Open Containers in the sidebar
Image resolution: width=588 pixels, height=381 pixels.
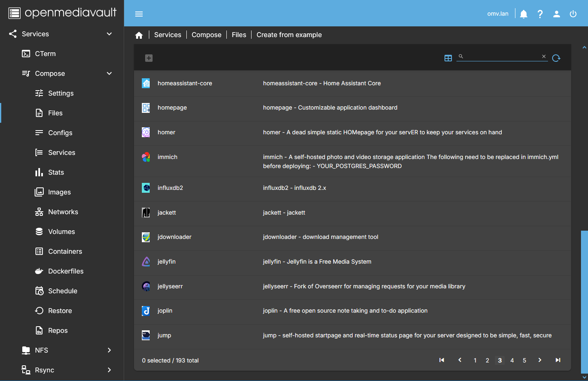coord(65,251)
